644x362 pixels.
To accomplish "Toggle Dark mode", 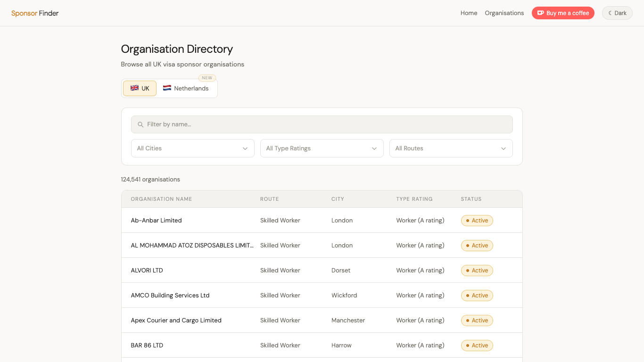I will click(x=617, y=13).
